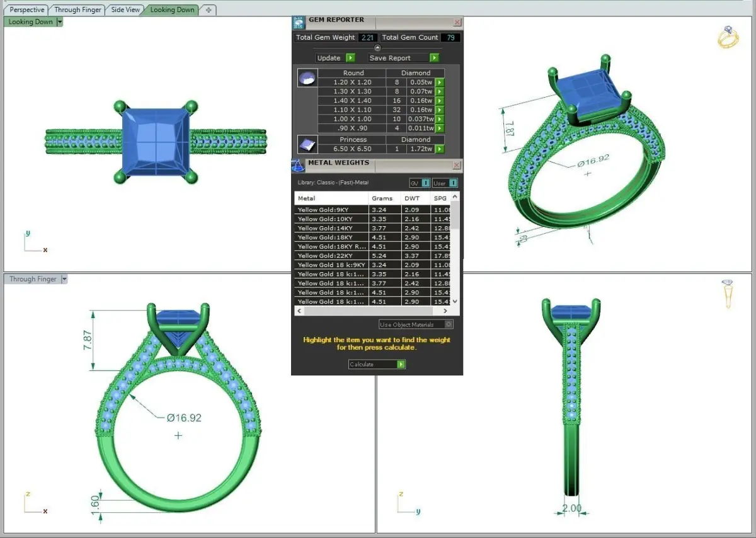This screenshot has width=756, height=538.
Task: Click the Looking Down viewport title label
Action: point(30,22)
